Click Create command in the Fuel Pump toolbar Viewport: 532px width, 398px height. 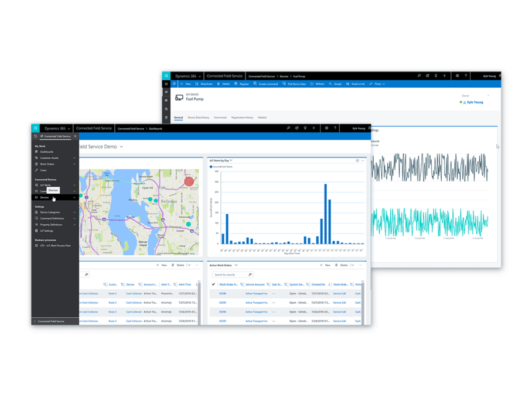click(x=265, y=84)
